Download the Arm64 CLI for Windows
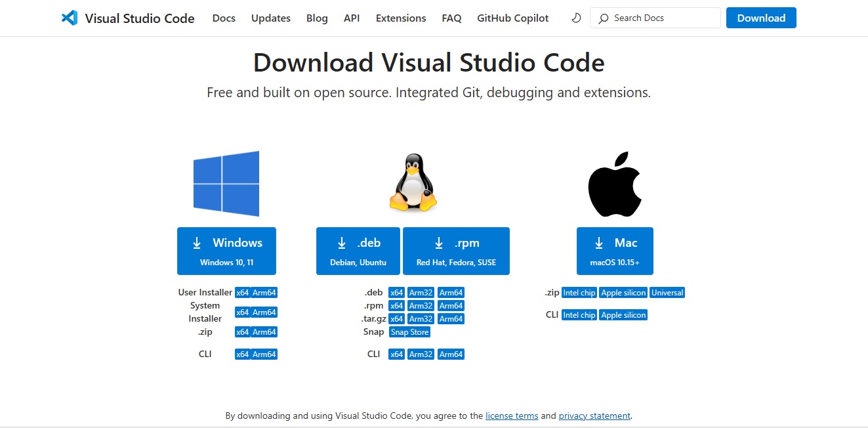 tap(264, 354)
